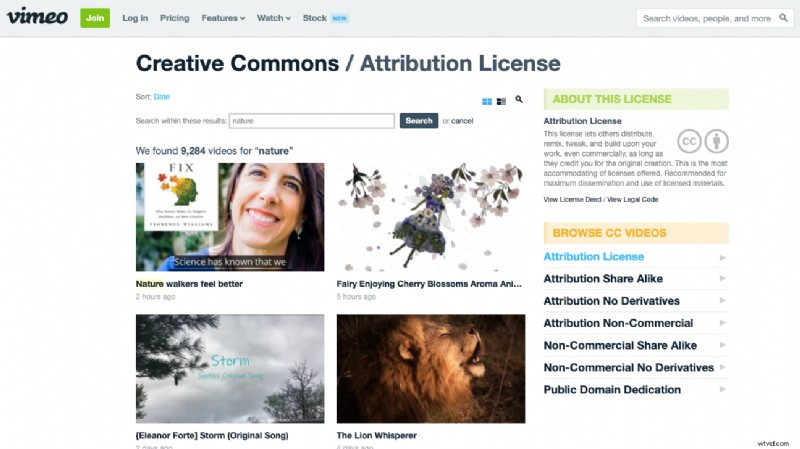Expand the Features dropdown menu
Screen dimensions: 800x449
[222, 18]
